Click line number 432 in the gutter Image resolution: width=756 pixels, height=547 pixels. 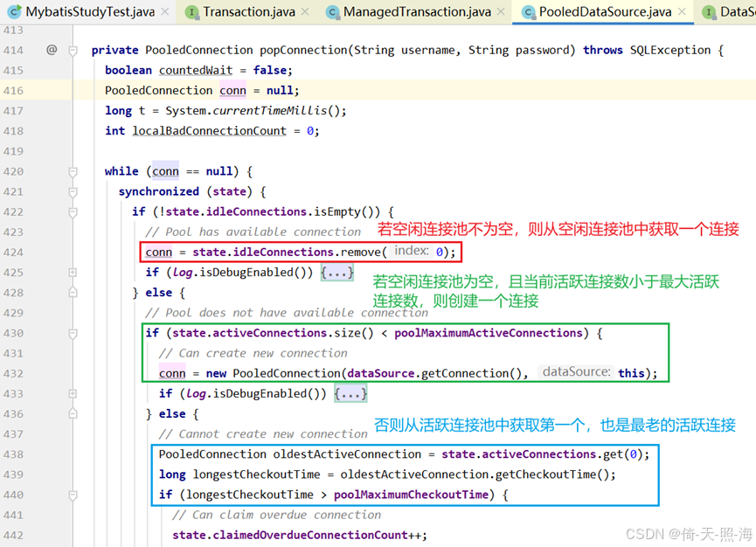click(13, 373)
